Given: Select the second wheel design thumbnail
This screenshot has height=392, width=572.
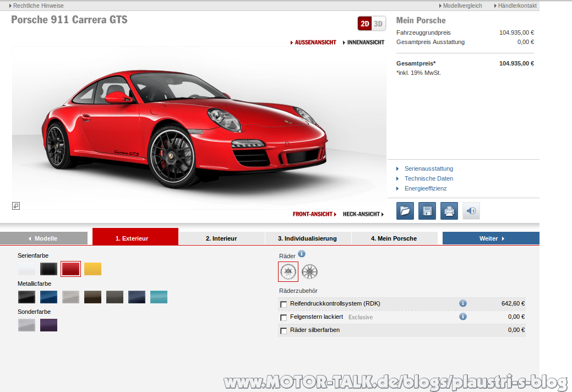Looking at the screenshot, I should [310, 271].
